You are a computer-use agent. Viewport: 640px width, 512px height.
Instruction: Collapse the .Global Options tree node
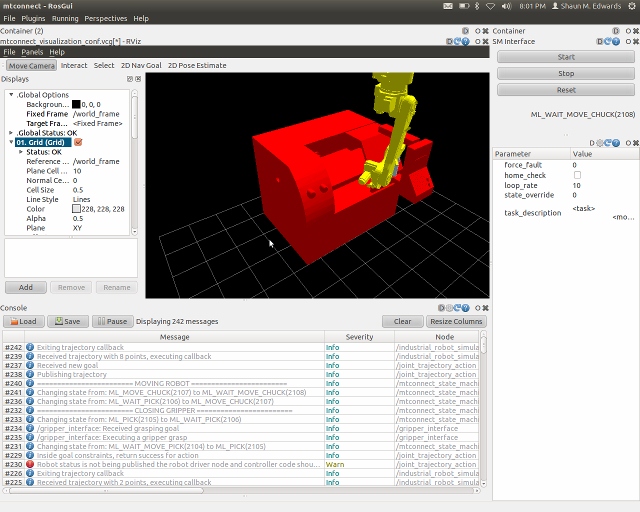11,95
